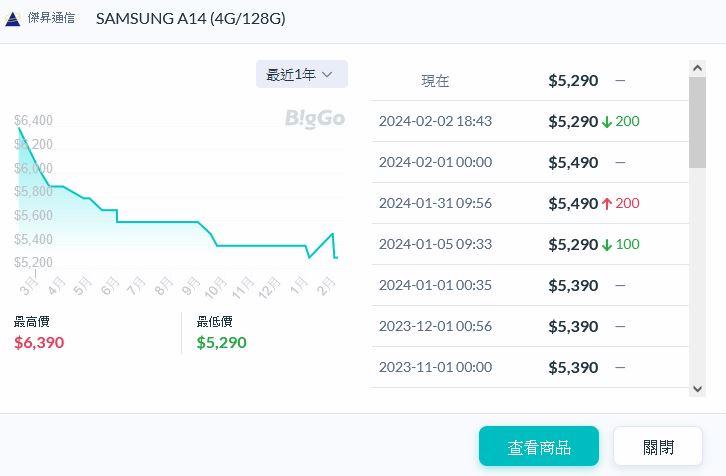Select the 2024-02-02 18:43 price row
The image size is (726, 476).
click(x=528, y=121)
